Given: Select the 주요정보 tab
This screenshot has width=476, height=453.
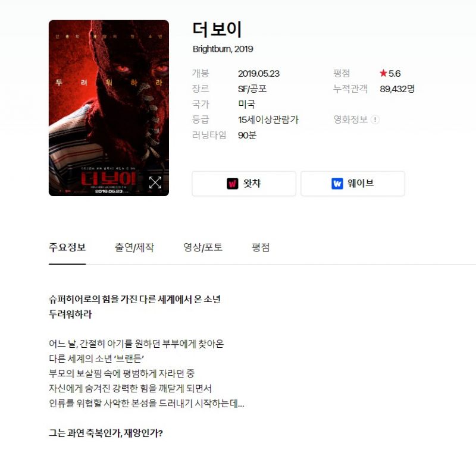Looking at the screenshot, I should pos(67,247).
